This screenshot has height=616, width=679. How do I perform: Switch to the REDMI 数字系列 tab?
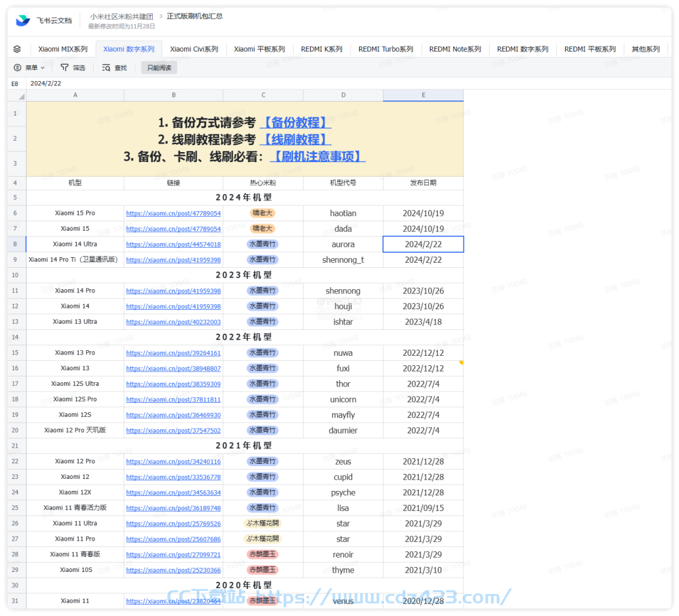[522, 49]
